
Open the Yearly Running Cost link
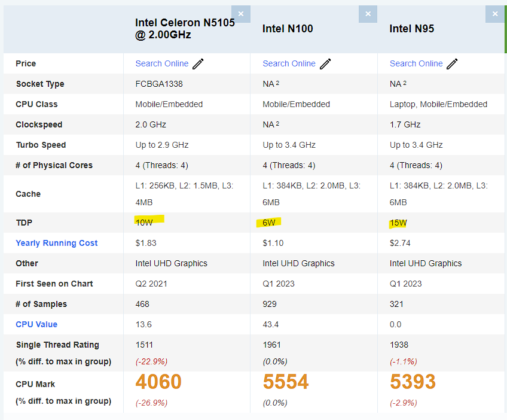pos(57,243)
